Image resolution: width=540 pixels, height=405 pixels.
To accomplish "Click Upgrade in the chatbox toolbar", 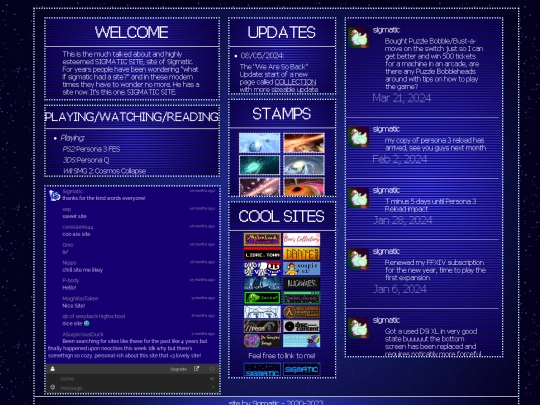I will pos(178,369).
